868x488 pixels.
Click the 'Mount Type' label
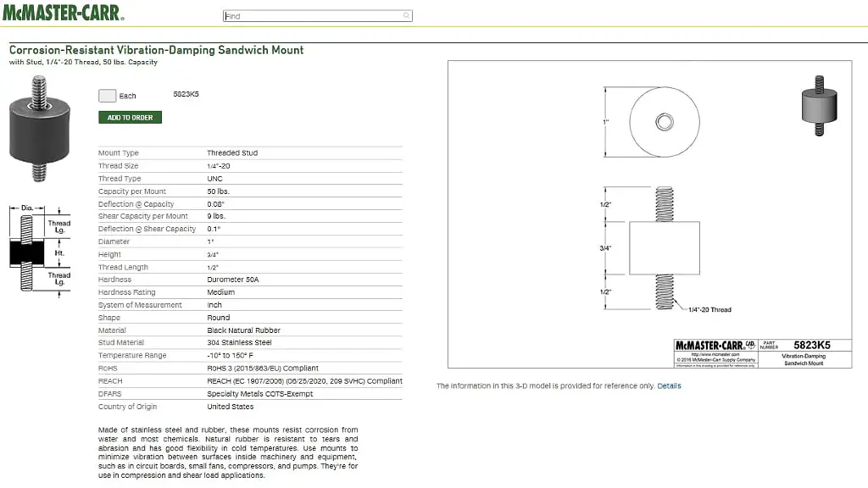(119, 152)
